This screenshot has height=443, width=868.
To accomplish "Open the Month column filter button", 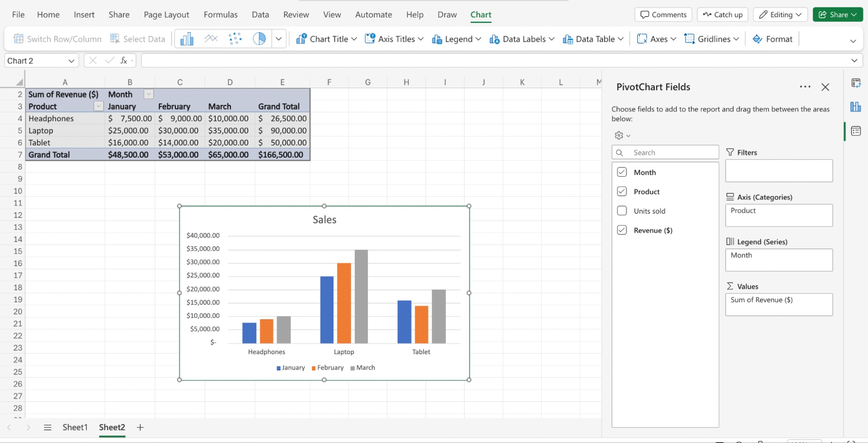I will pyautogui.click(x=149, y=94).
